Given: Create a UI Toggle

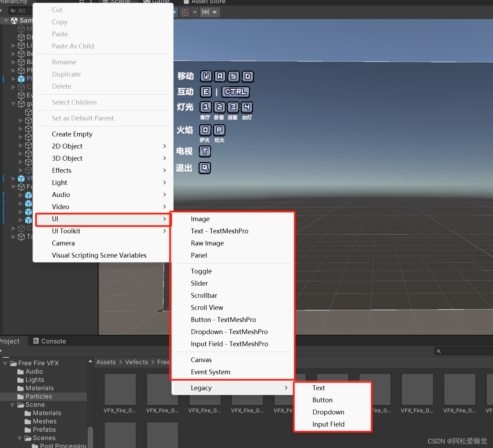Looking at the screenshot, I should point(233,271).
